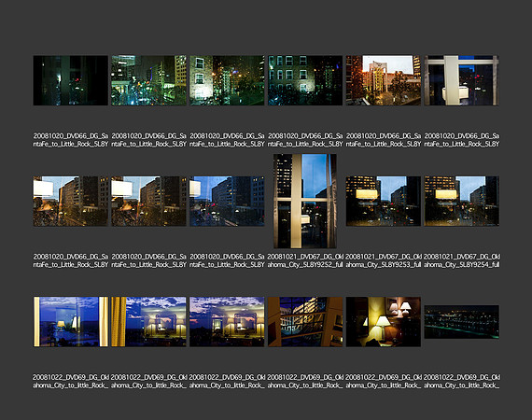Select the green-lit night street thumbnail

[x=149, y=80]
